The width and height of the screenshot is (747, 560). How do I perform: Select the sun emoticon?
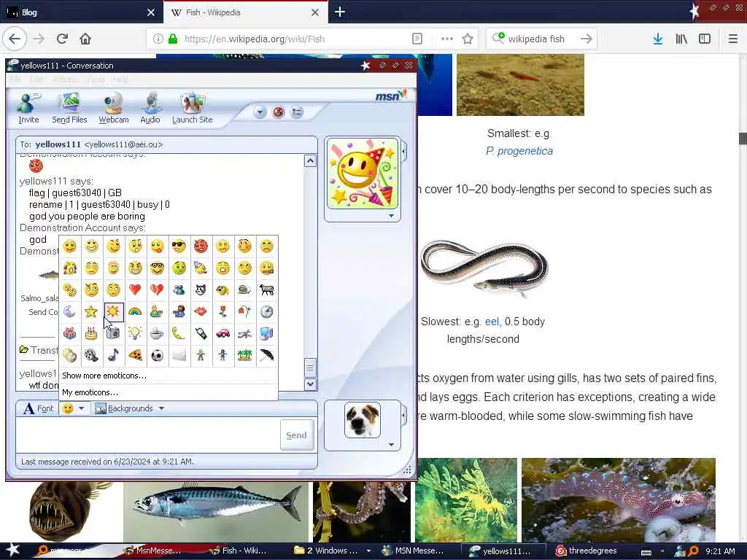pos(113,312)
